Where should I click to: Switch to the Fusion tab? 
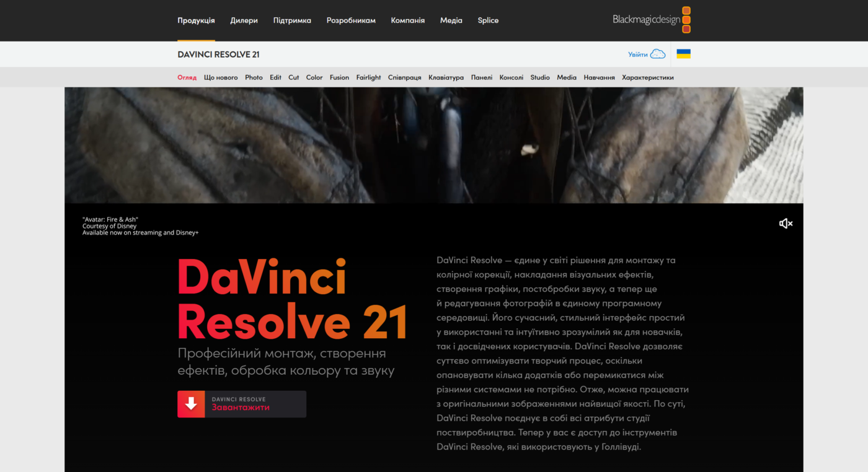point(339,77)
